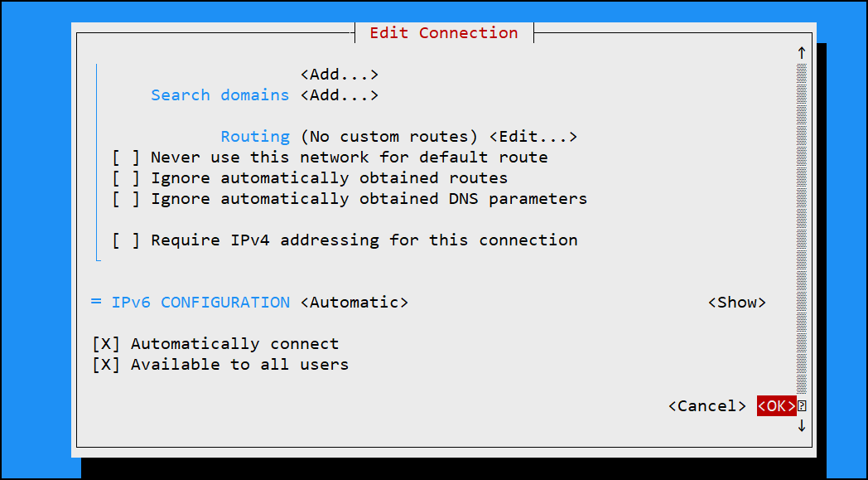Expand IPv6 section with Show
The width and height of the screenshot is (868, 480).
(x=737, y=303)
